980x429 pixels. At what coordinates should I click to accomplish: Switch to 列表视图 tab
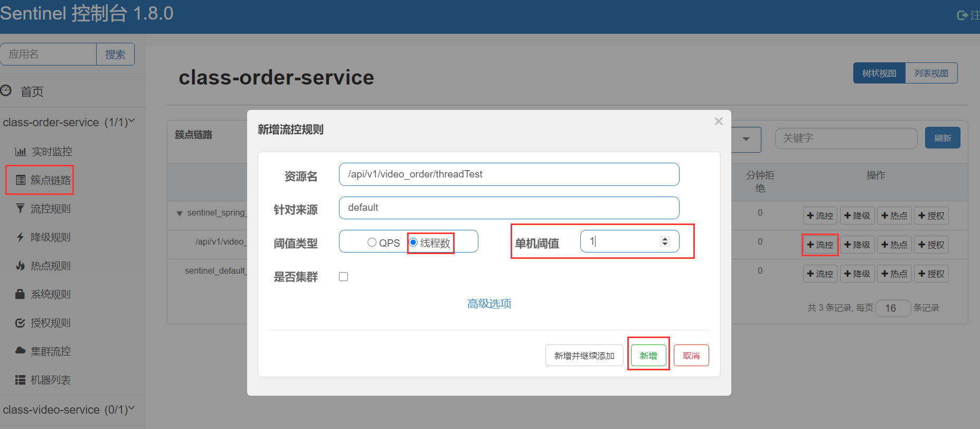(931, 73)
